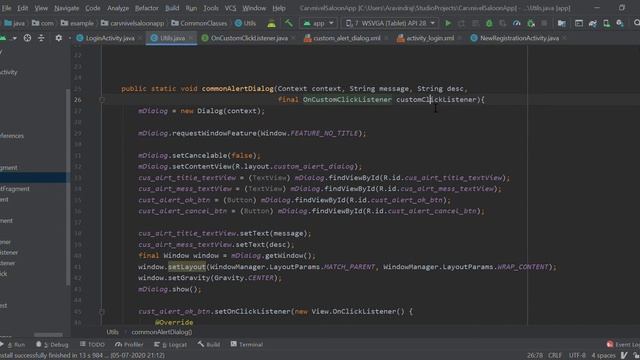
Task: Open the Terminal tool window
Action: pos(247,344)
